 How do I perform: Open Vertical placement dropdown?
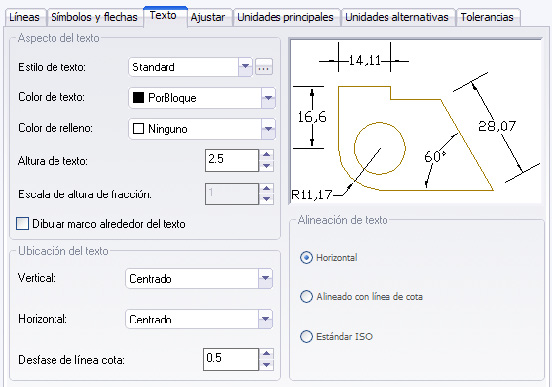point(265,279)
